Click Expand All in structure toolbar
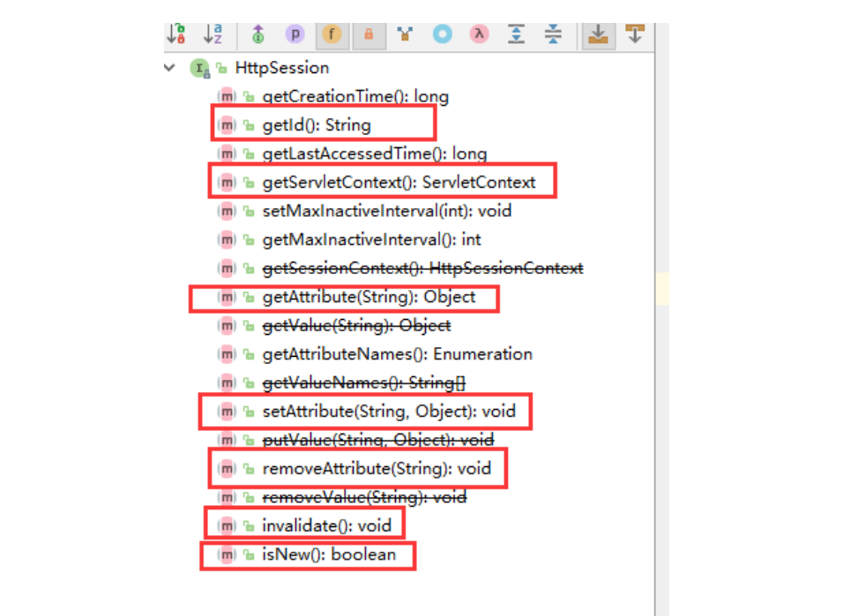The image size is (858, 616). tap(516, 33)
